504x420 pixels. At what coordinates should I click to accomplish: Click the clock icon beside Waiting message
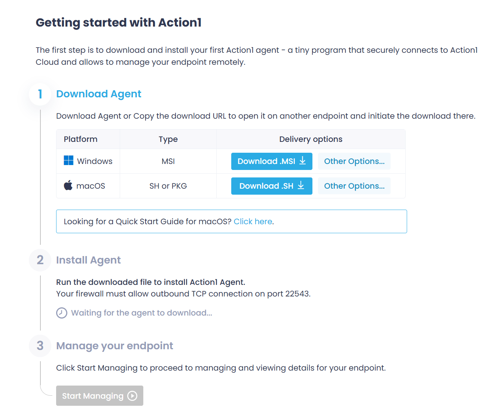point(62,313)
